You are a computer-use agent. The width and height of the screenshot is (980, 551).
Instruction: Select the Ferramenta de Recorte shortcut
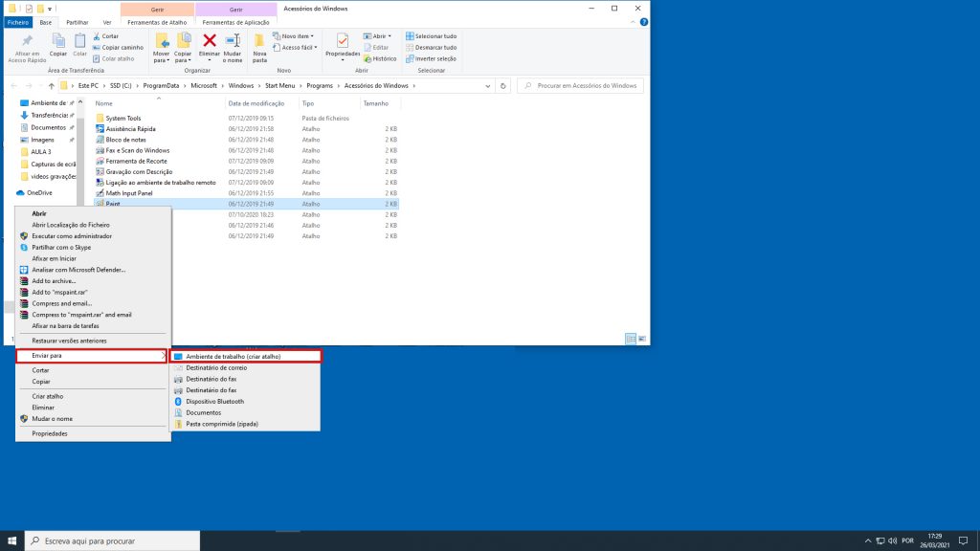[136, 161]
